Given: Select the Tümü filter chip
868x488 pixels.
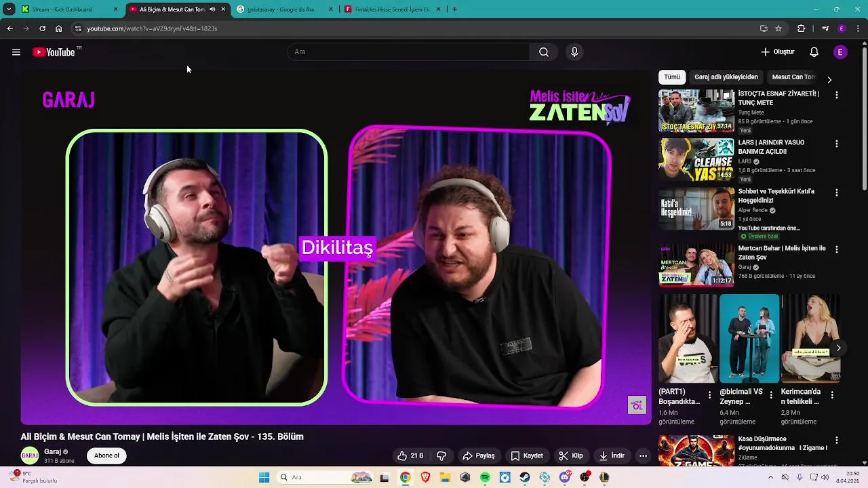Looking at the screenshot, I should [672, 77].
